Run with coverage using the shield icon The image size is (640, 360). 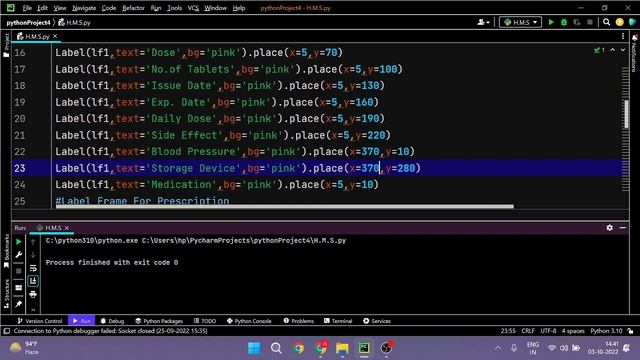tap(577, 22)
